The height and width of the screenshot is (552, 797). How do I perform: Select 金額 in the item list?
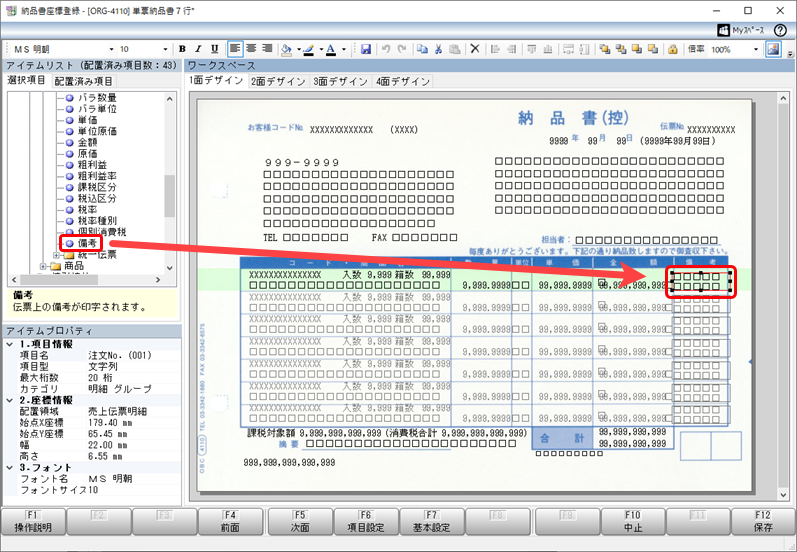tap(87, 142)
